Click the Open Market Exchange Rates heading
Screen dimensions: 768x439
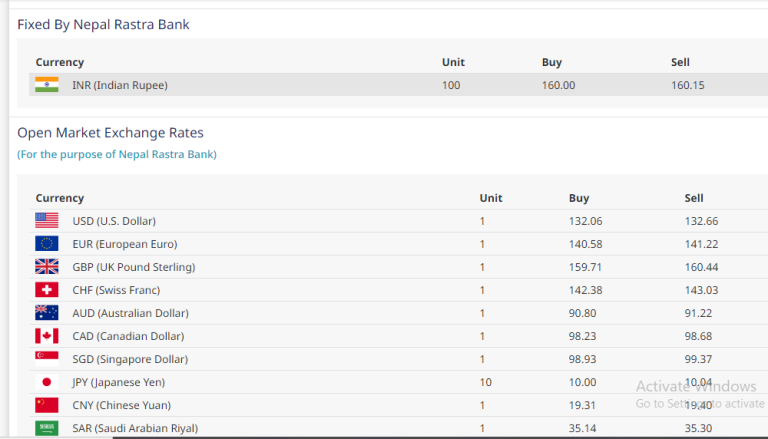[x=110, y=132]
